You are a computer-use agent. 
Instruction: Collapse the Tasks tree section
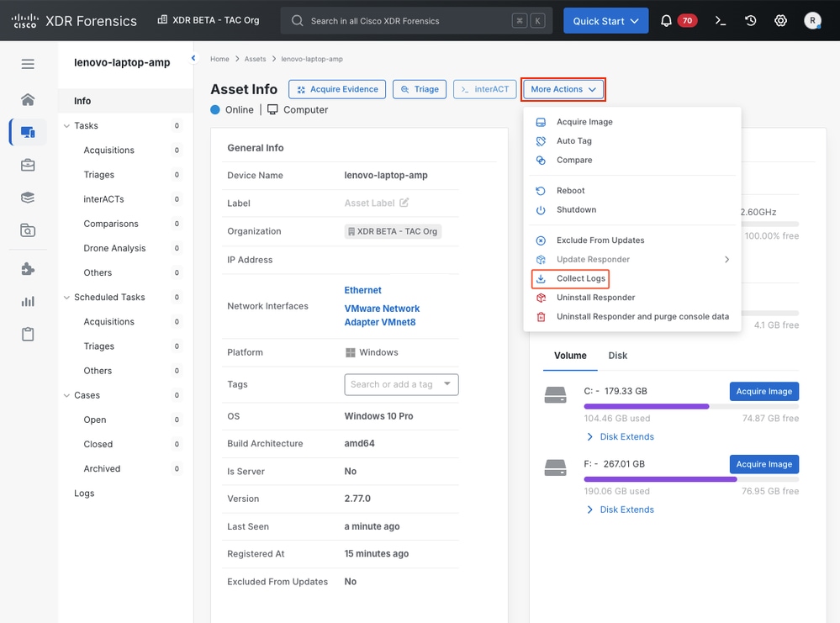click(67, 126)
